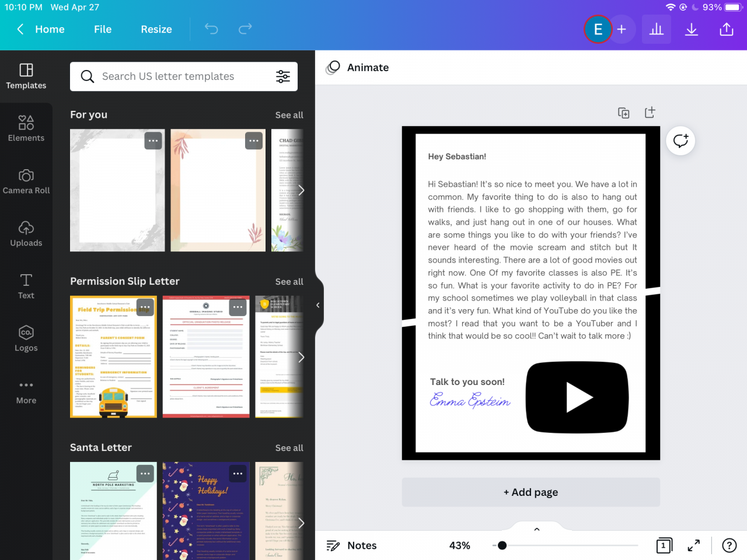Select the 'Talk to you soon!' text
The image size is (747, 560).
467,382
